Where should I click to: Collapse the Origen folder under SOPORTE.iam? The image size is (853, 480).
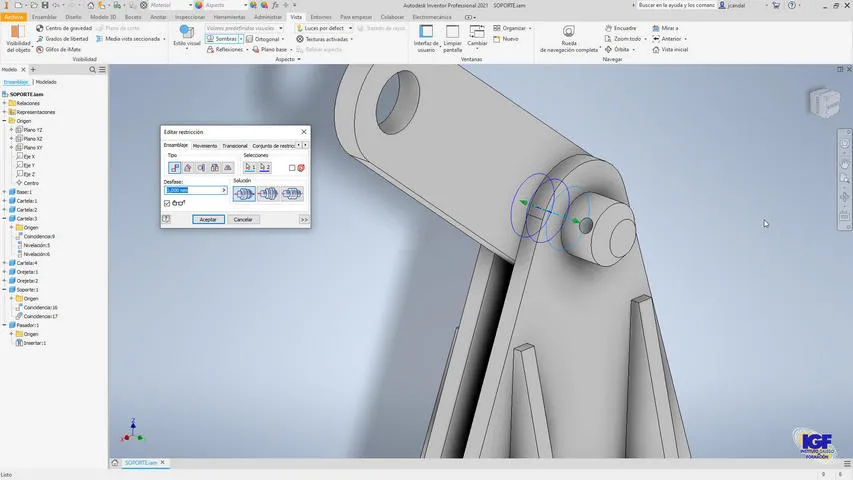(4, 121)
